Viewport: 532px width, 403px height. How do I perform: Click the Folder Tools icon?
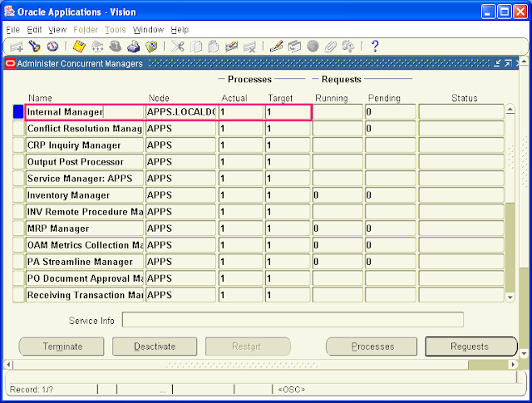(x=348, y=47)
